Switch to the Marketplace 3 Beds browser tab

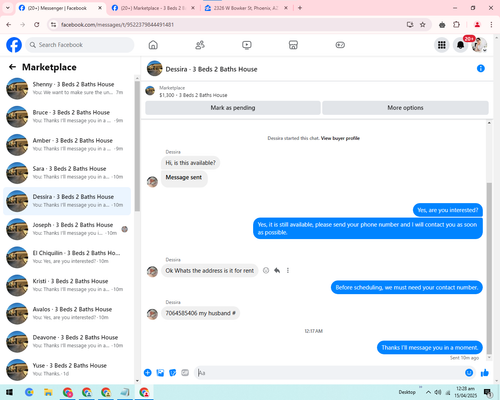[x=153, y=8]
